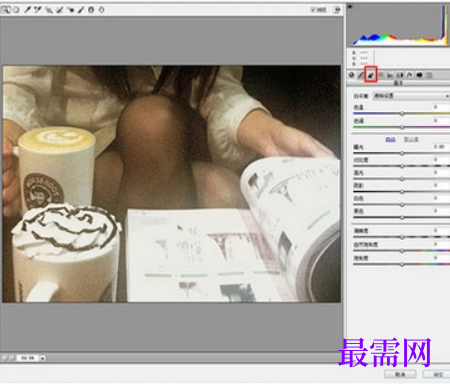Screen dimensions: 450x384
Task: Open the Presets panel tab
Action: pos(429,75)
